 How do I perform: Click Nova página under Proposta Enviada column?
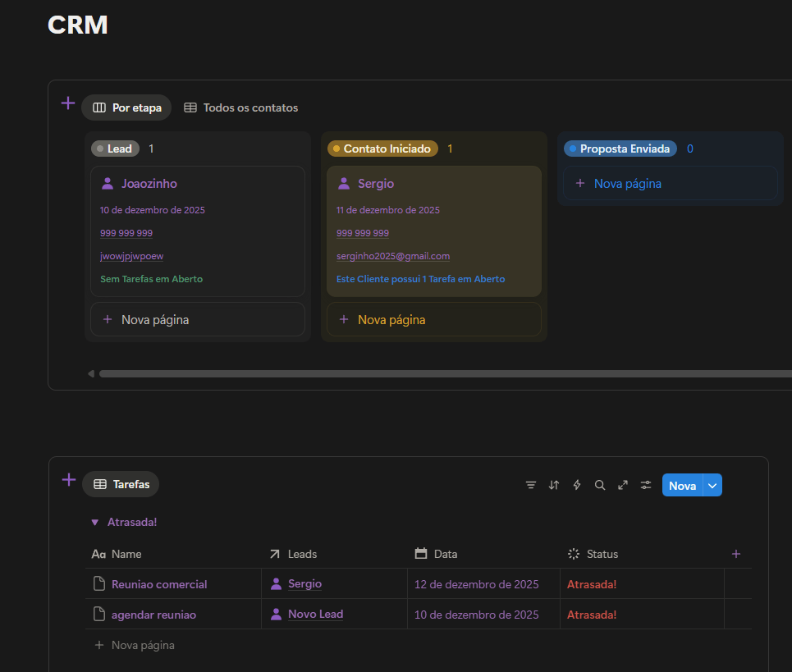click(x=627, y=184)
